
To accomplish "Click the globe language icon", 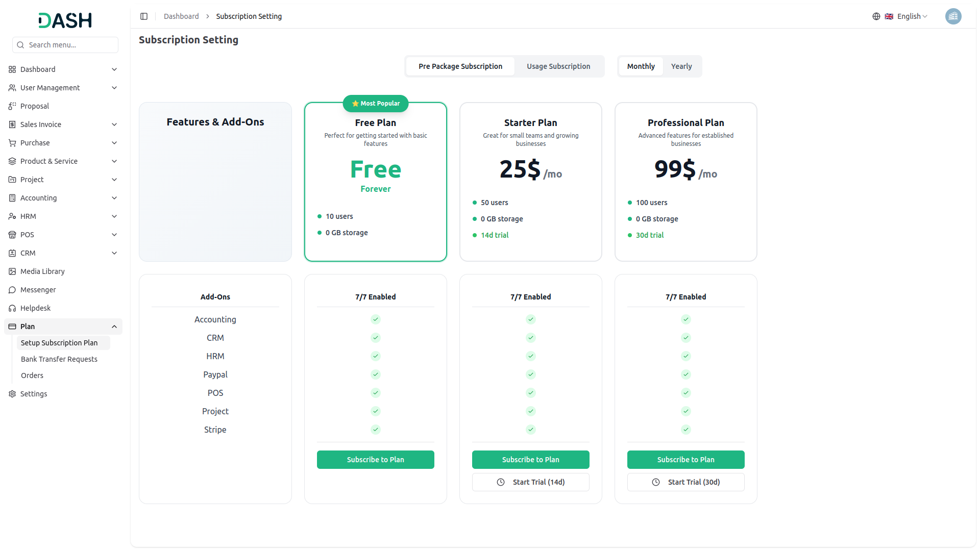I will (x=876, y=16).
